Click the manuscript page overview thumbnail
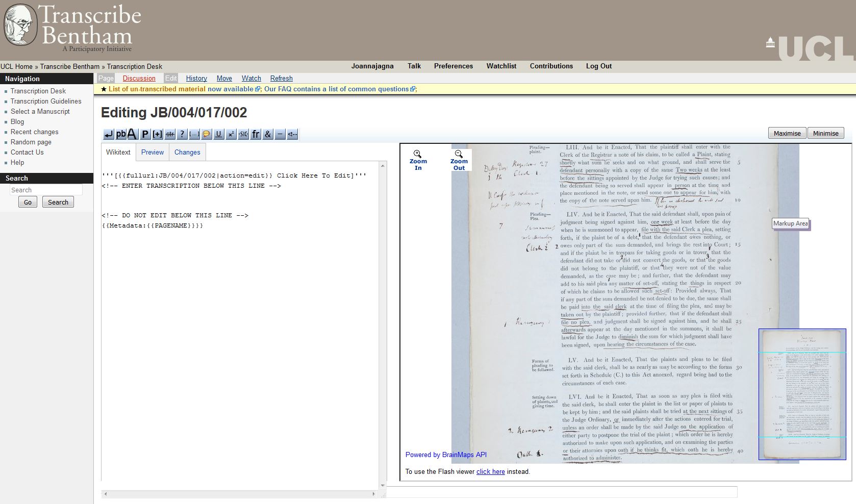Viewport: 856px width, 504px height. (802, 394)
